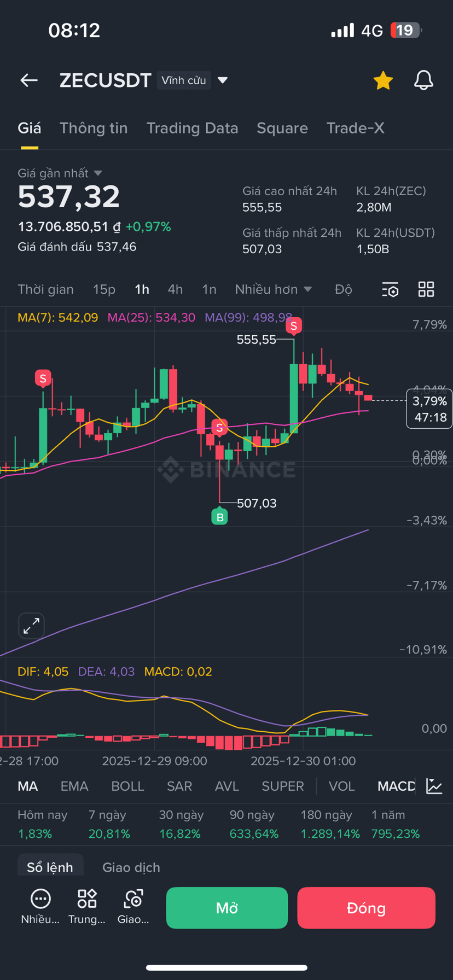Tap the MA(99) indicator label
The height and width of the screenshot is (980, 453).
(x=248, y=318)
